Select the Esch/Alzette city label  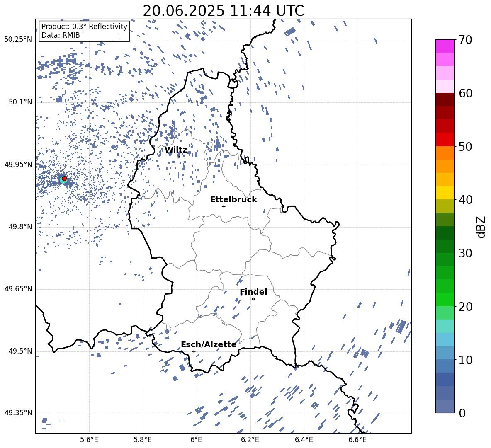[209, 345]
